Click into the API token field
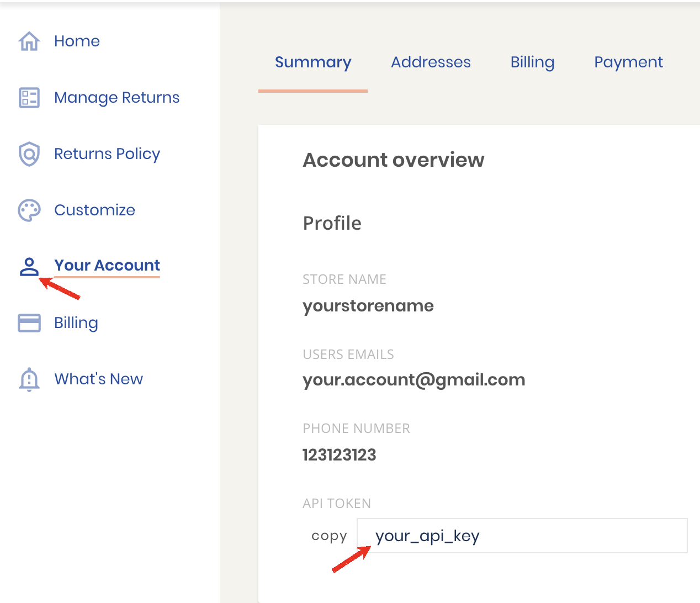This screenshot has height=603, width=700. pos(522,536)
